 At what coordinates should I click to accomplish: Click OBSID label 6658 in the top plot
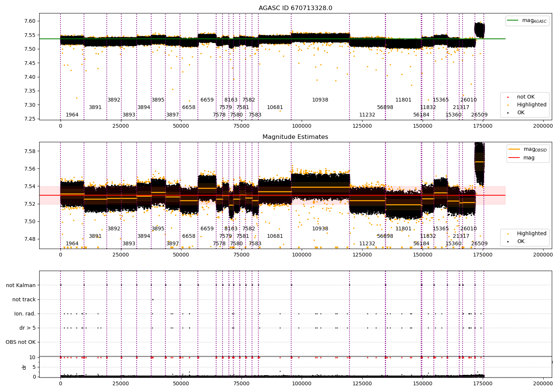[189, 108]
